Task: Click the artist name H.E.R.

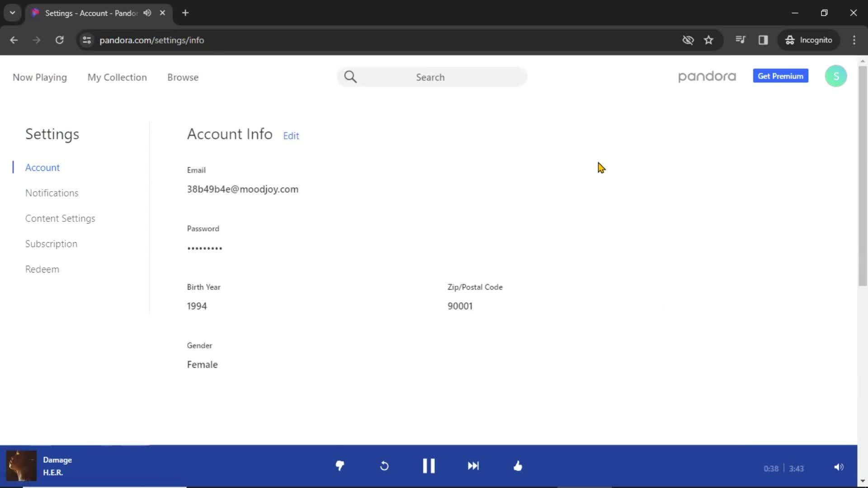Action: click(53, 473)
